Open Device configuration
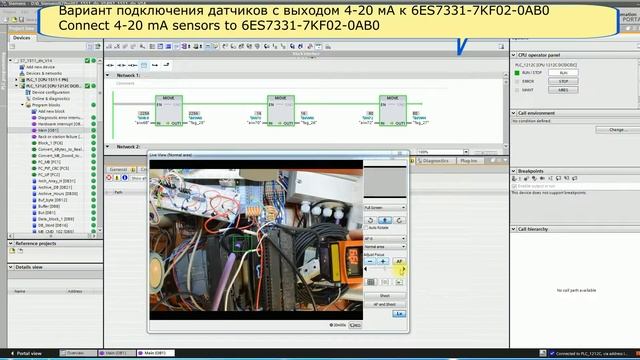640x360 pixels. 51,92
